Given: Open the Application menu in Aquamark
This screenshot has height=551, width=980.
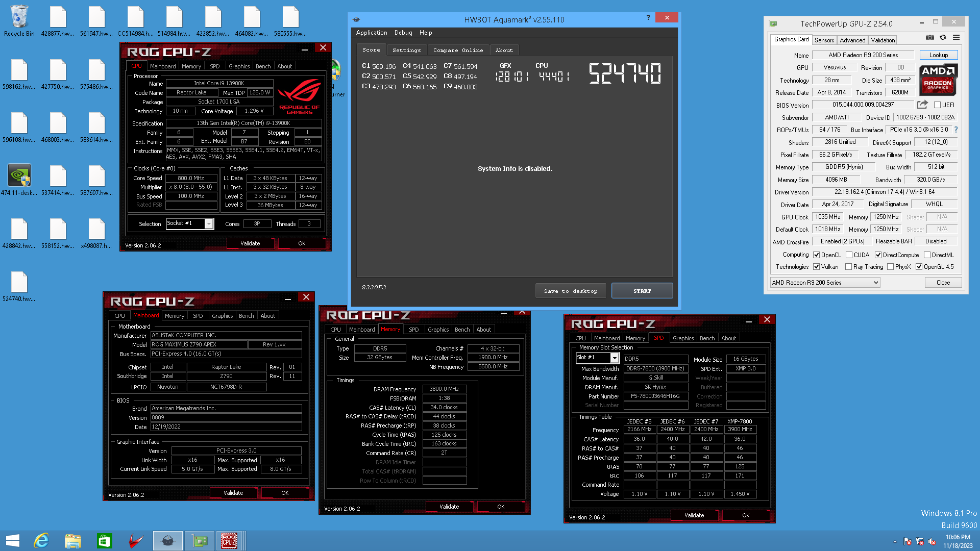Looking at the screenshot, I should [x=372, y=33].
